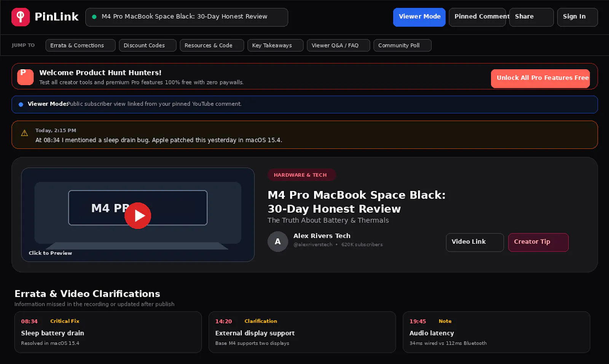Click the blue dot in Viewer Mode banner
Viewport: 609px width, 364px height.
[21, 104]
